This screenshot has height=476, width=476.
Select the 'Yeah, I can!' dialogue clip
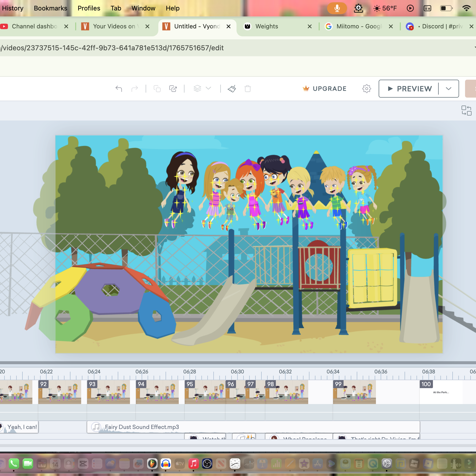pos(19,427)
